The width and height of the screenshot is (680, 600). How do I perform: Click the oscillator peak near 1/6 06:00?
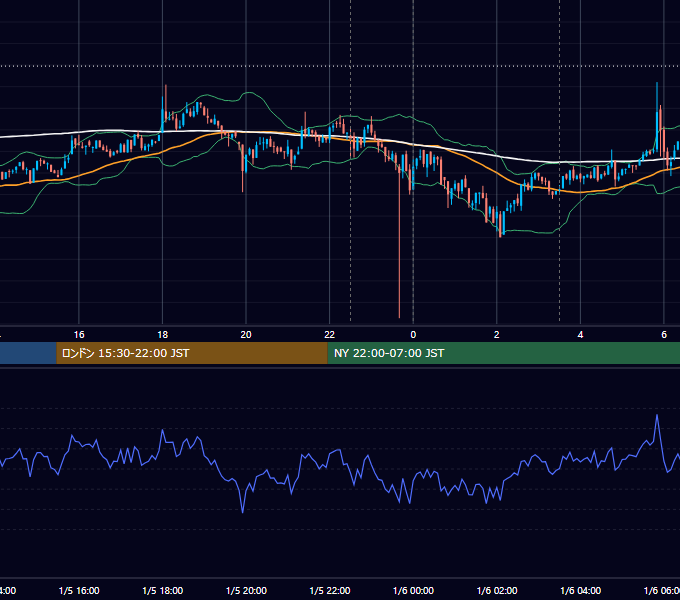[x=657, y=415]
